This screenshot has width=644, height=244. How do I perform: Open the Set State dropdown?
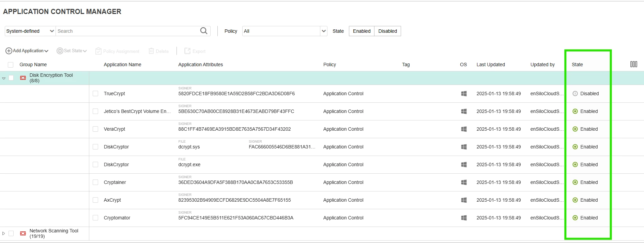(x=72, y=51)
